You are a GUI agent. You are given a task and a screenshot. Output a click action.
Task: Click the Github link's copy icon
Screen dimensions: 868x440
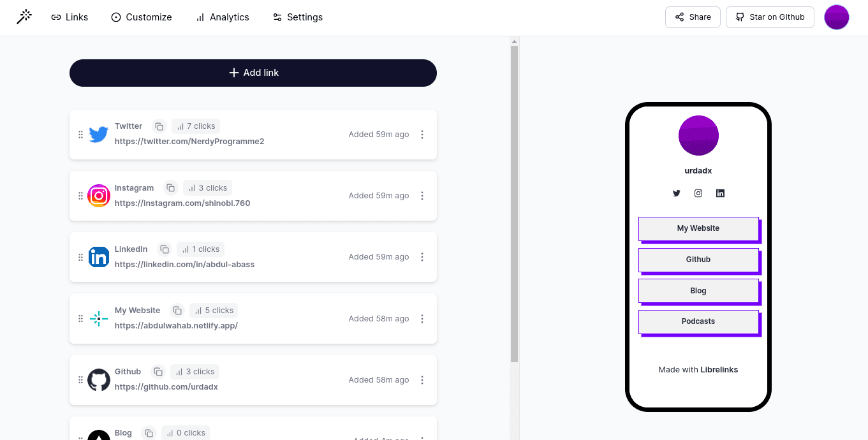click(x=158, y=371)
